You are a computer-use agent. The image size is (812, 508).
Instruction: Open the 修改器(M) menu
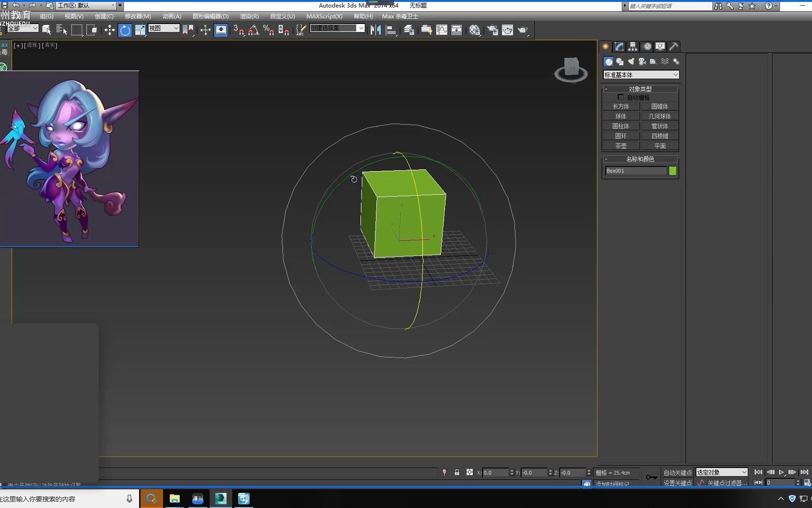[x=137, y=16]
